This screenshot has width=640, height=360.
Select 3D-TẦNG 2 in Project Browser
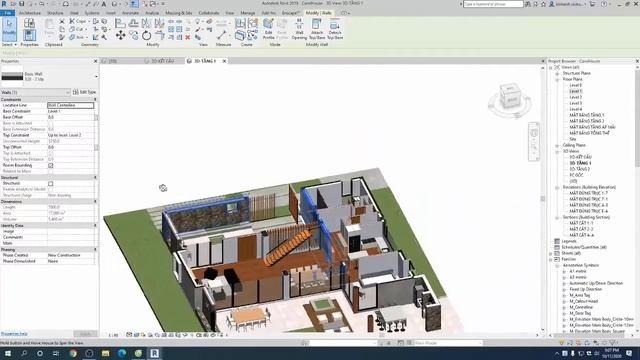580,169
